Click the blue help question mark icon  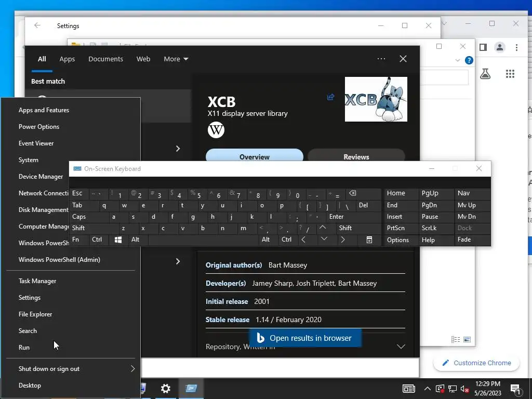tap(469, 60)
